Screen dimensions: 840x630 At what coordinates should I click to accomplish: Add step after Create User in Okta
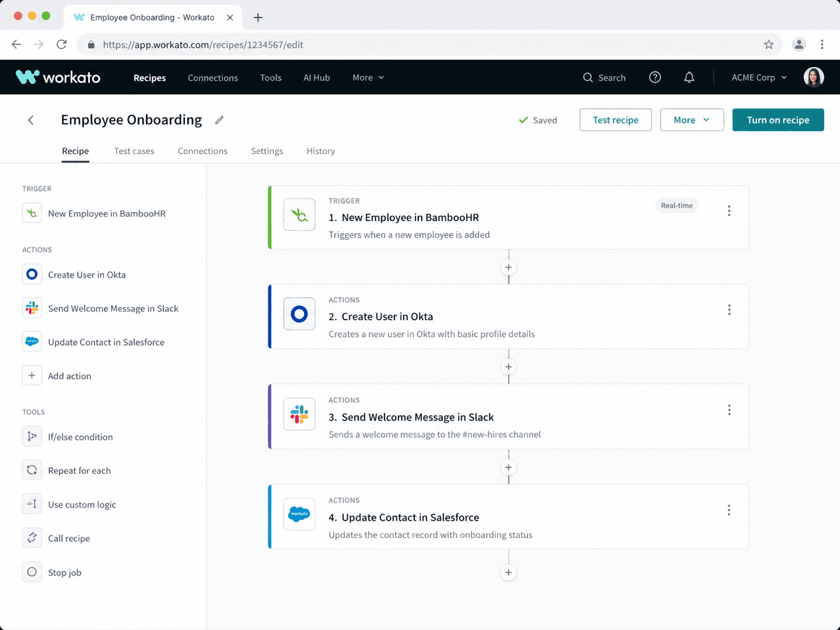(x=509, y=367)
